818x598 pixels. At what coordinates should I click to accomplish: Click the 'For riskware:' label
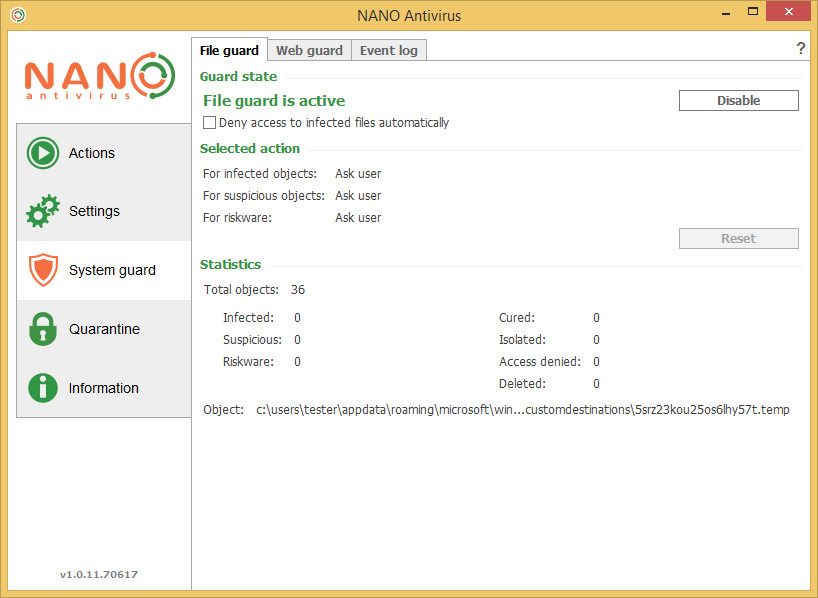(x=237, y=218)
